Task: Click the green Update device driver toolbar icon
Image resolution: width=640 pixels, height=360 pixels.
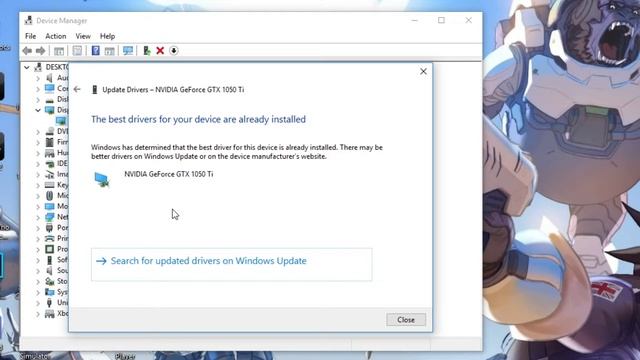Action: 147,51
